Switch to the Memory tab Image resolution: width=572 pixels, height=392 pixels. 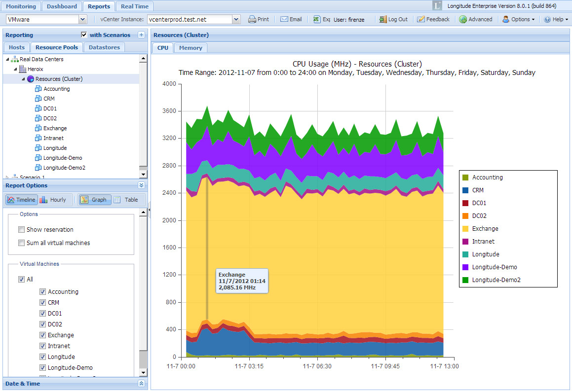191,48
